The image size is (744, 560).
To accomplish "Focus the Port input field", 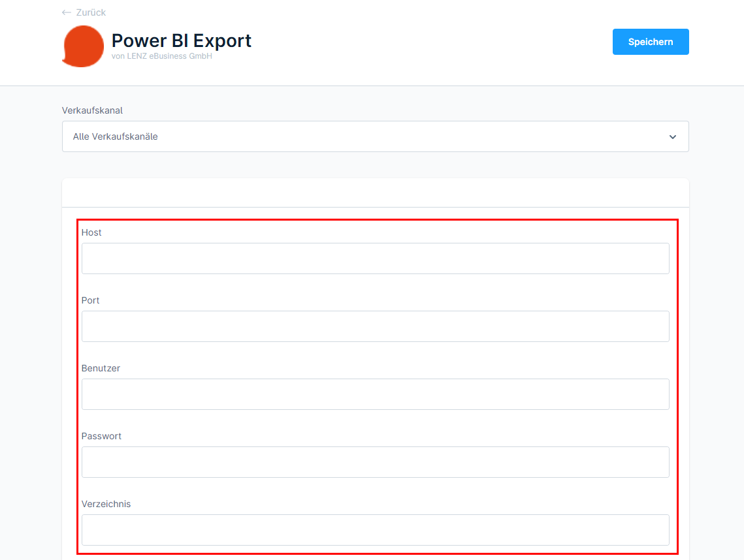I will tap(375, 326).
